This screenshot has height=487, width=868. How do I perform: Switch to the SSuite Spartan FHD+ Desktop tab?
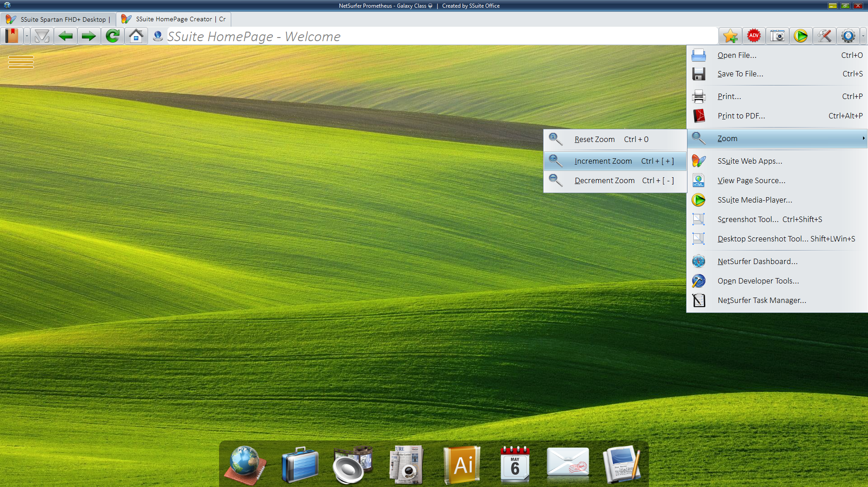[58, 19]
